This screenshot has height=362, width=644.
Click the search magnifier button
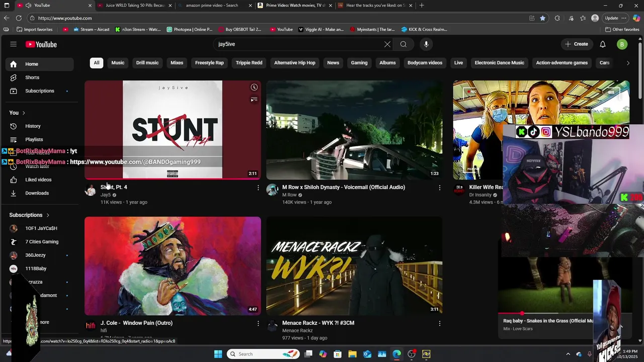(404, 44)
